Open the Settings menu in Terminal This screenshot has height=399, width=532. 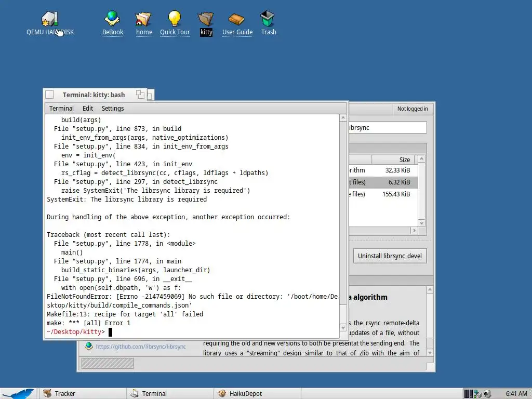pyautogui.click(x=113, y=108)
